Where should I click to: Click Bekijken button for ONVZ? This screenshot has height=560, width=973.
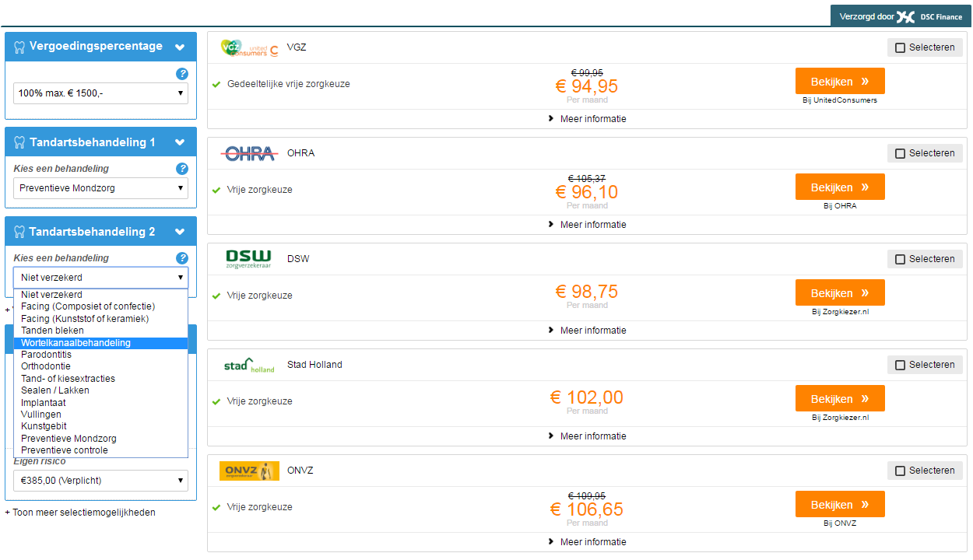pyautogui.click(x=840, y=504)
